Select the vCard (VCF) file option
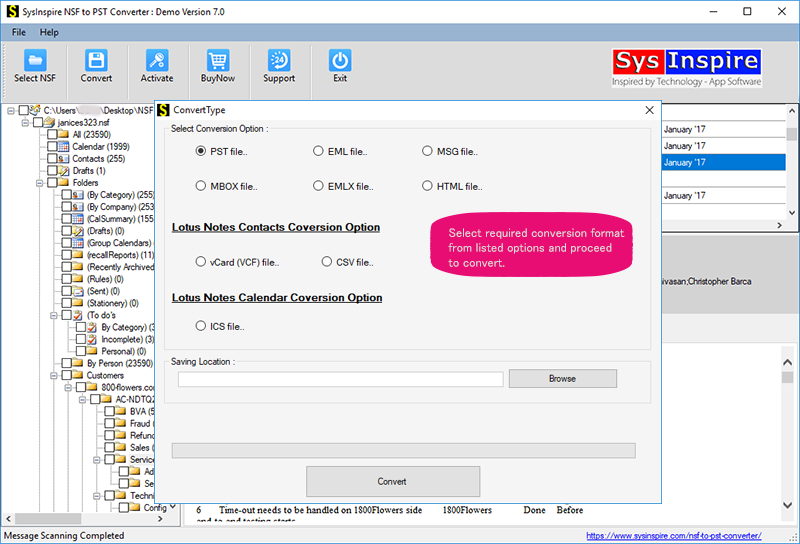800x544 pixels. (x=201, y=262)
